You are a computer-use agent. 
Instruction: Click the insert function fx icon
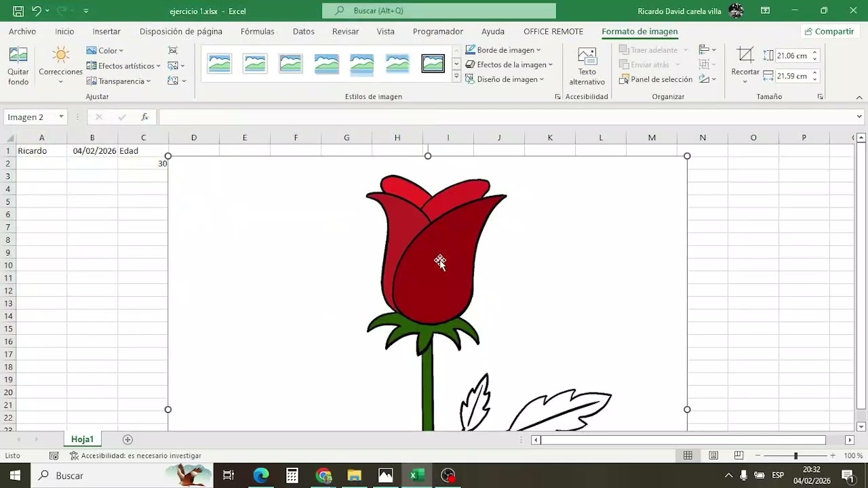(x=144, y=117)
